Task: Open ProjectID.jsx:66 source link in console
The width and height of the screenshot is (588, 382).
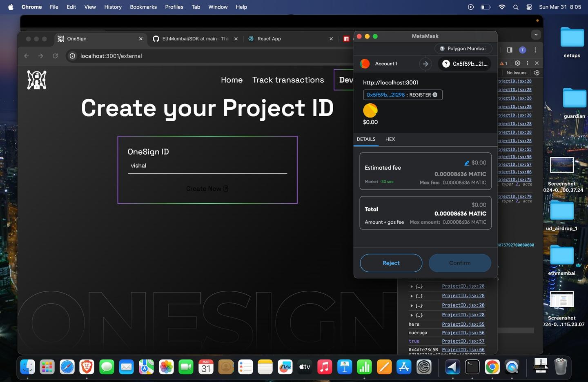Action: click(463, 350)
